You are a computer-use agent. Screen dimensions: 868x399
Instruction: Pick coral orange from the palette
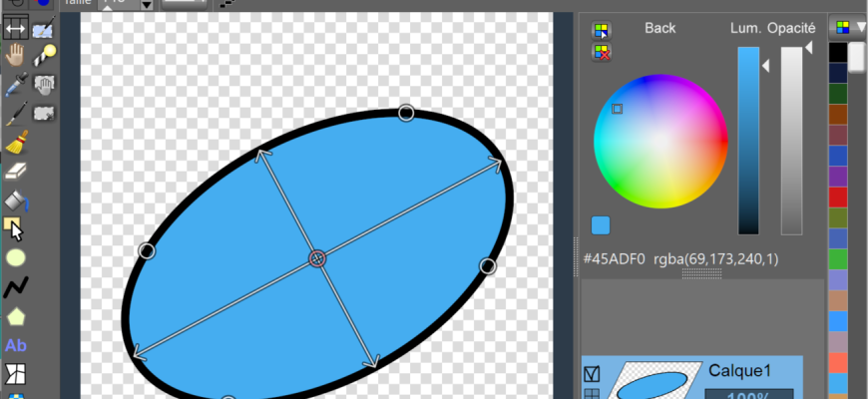pyautogui.click(x=838, y=362)
